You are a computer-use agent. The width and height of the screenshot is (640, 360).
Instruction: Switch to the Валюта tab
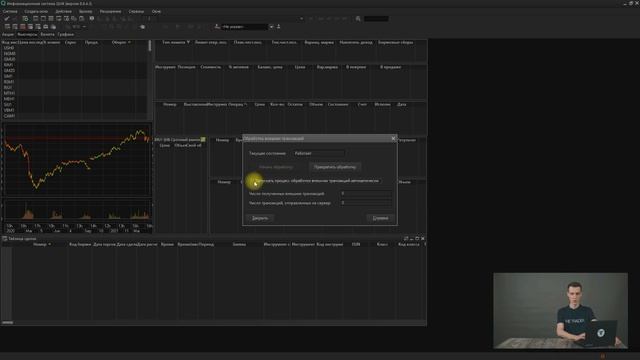pyautogui.click(x=47, y=35)
